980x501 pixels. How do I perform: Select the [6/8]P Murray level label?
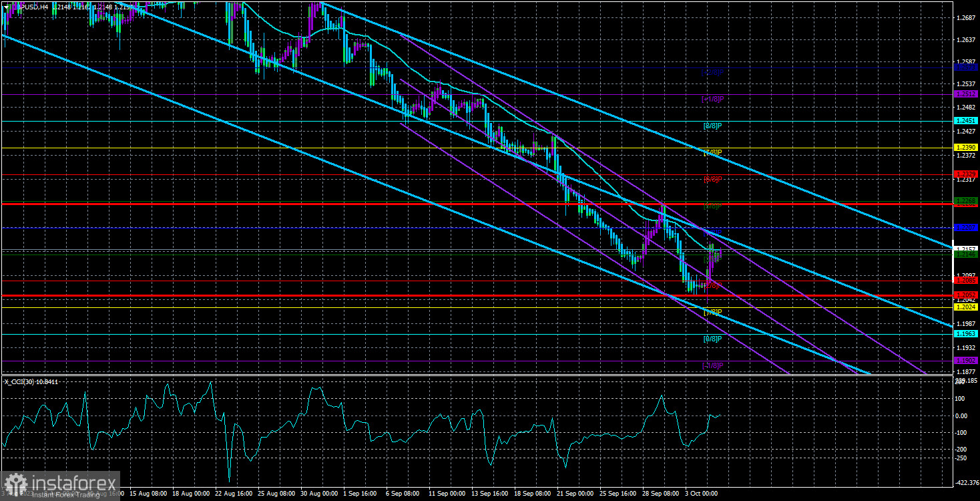[712, 179]
